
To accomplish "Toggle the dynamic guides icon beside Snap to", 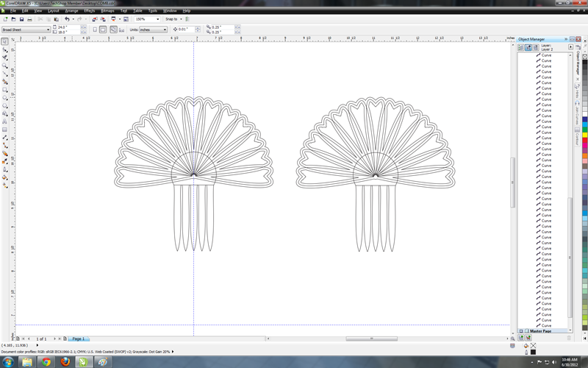I will [x=187, y=19].
